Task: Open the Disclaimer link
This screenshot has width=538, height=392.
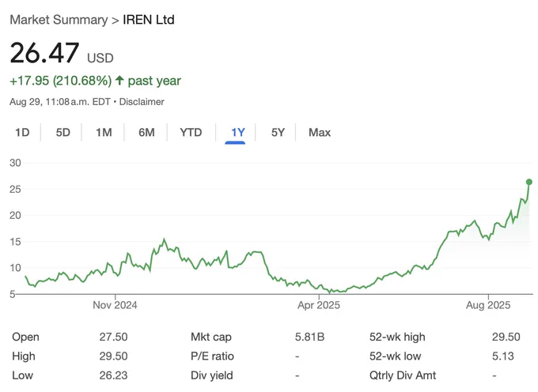Action: tap(142, 102)
